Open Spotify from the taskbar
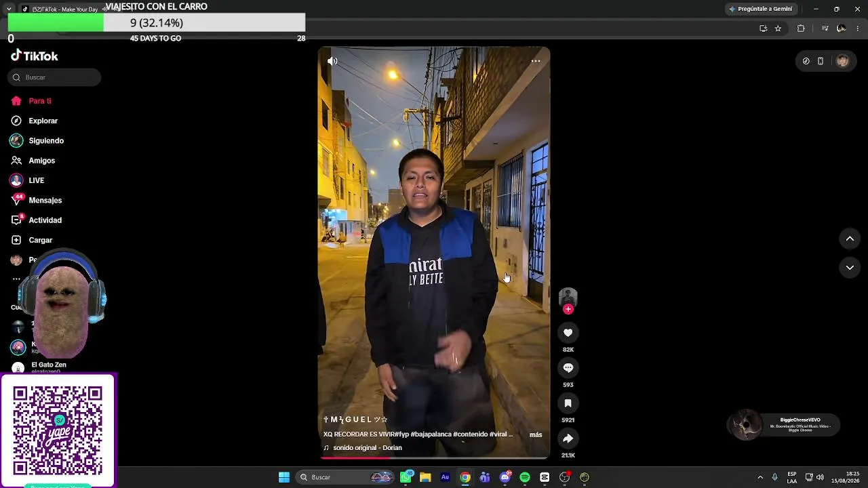 tap(525, 477)
